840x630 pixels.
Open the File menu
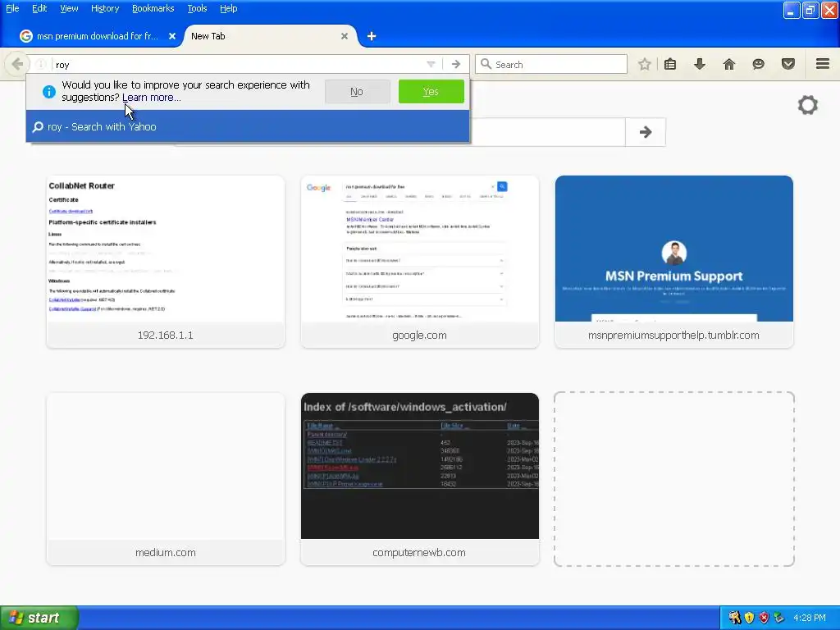point(12,8)
